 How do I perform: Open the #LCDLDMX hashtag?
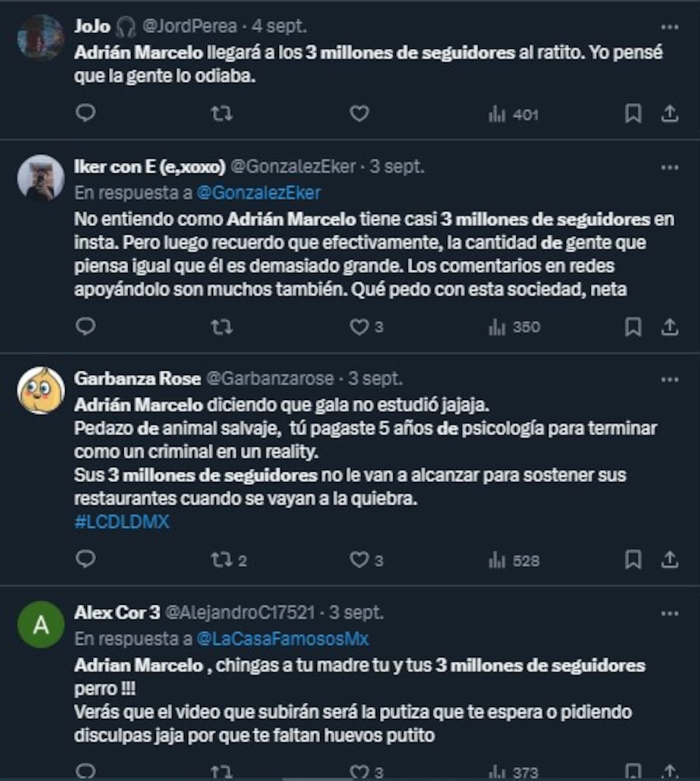click(x=121, y=521)
